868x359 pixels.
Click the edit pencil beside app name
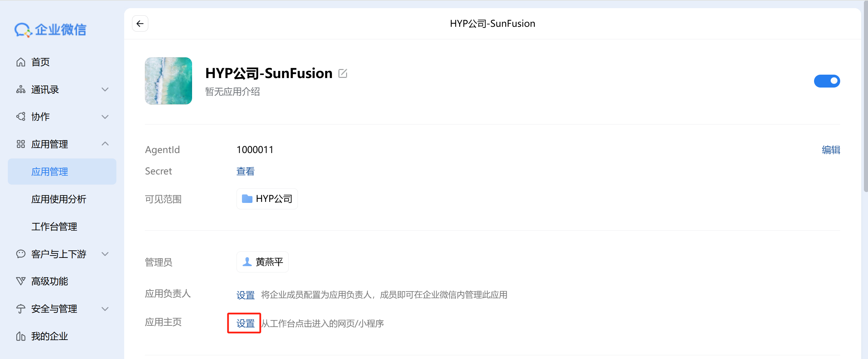pyautogui.click(x=343, y=73)
